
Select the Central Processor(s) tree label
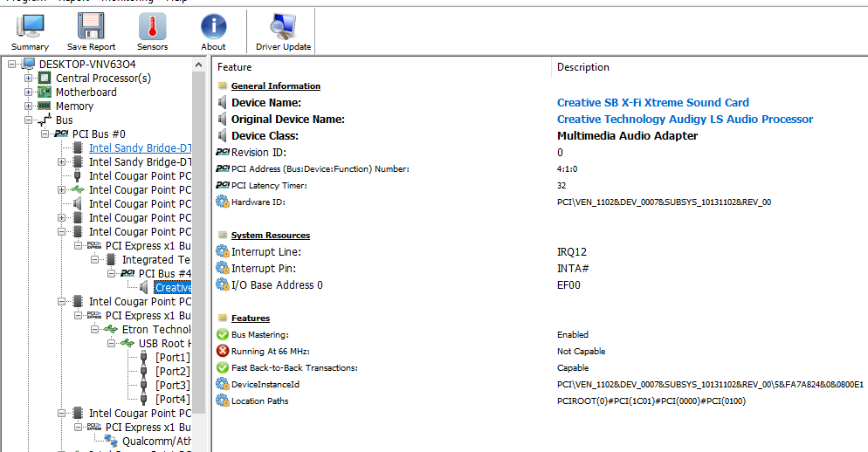(x=103, y=78)
